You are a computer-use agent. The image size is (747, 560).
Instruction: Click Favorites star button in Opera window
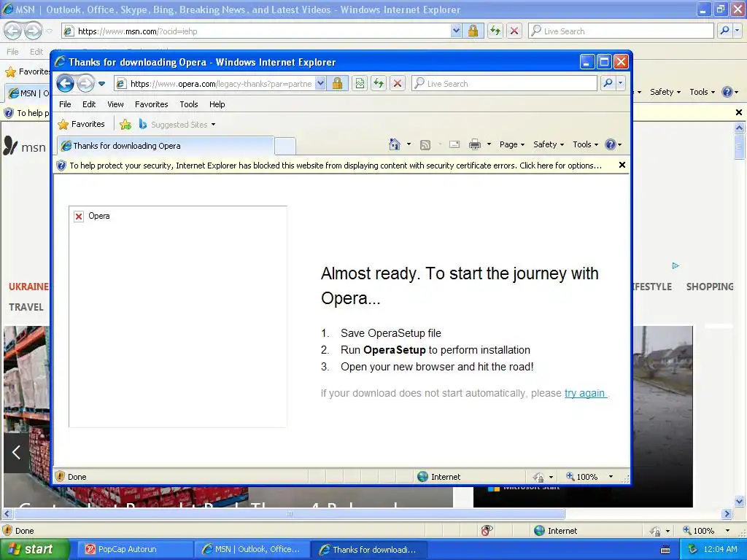81,124
